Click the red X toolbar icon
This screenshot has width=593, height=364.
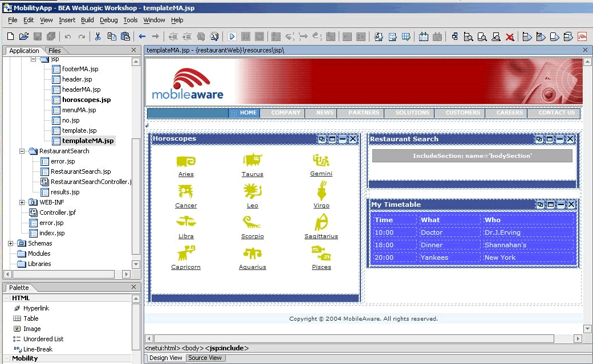[x=510, y=36]
